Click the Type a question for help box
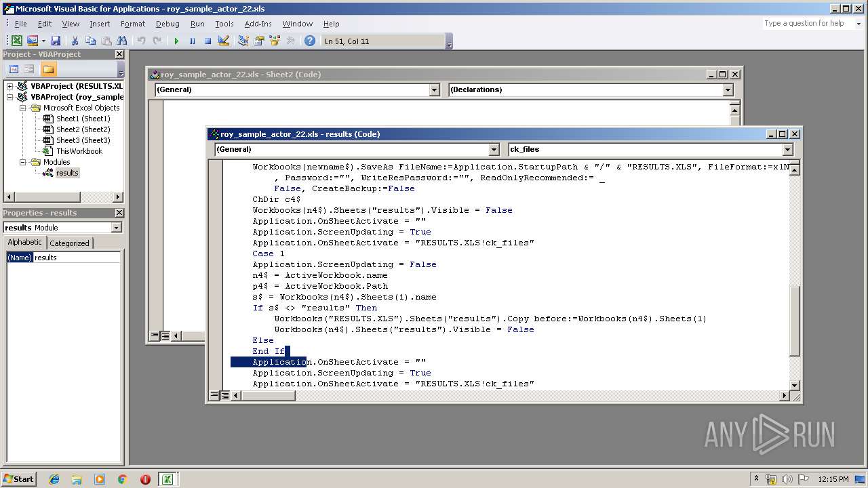This screenshot has width=868, height=488. 807,23
